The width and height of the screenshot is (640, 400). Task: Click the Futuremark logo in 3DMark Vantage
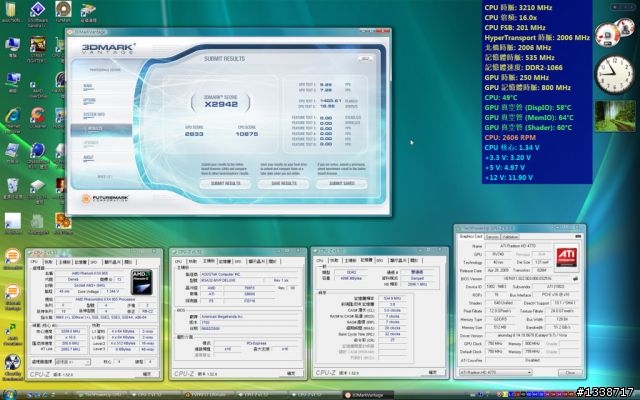click(x=105, y=198)
